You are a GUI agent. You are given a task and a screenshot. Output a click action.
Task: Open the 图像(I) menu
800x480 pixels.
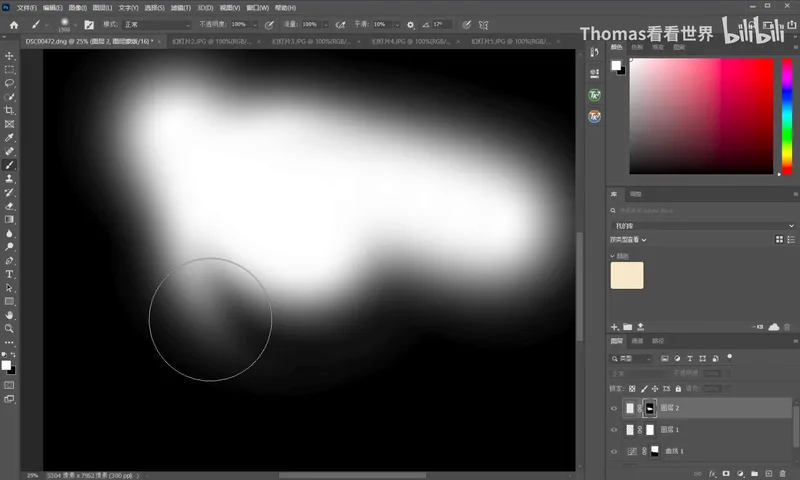click(x=78, y=8)
